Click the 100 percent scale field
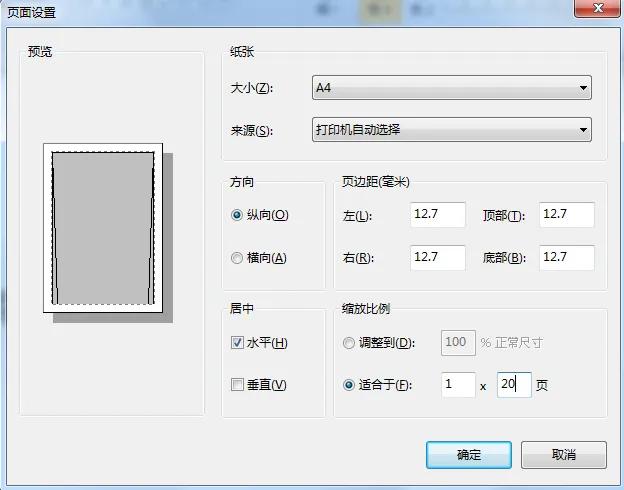The width and height of the screenshot is (624, 490). point(458,342)
